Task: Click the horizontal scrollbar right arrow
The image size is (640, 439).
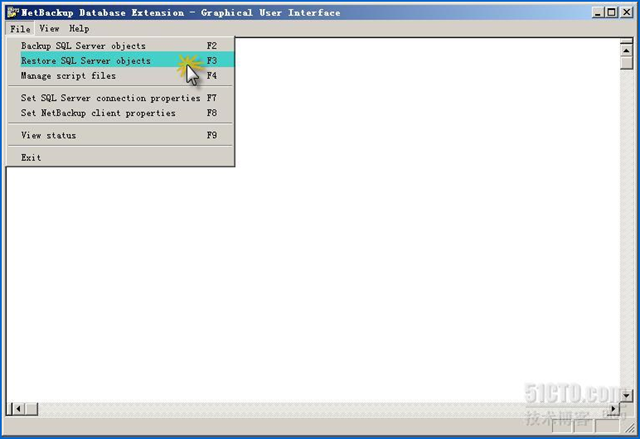Action: (x=613, y=408)
